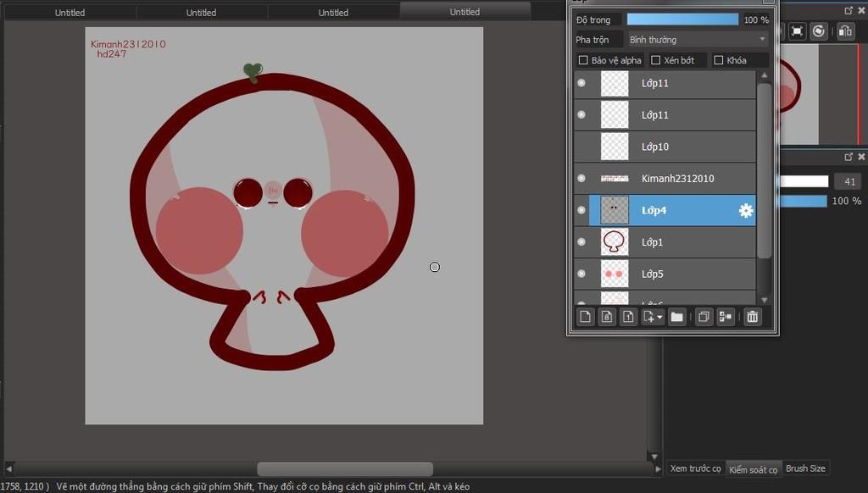Switch to the second Untitled document tab

pyautogui.click(x=201, y=12)
